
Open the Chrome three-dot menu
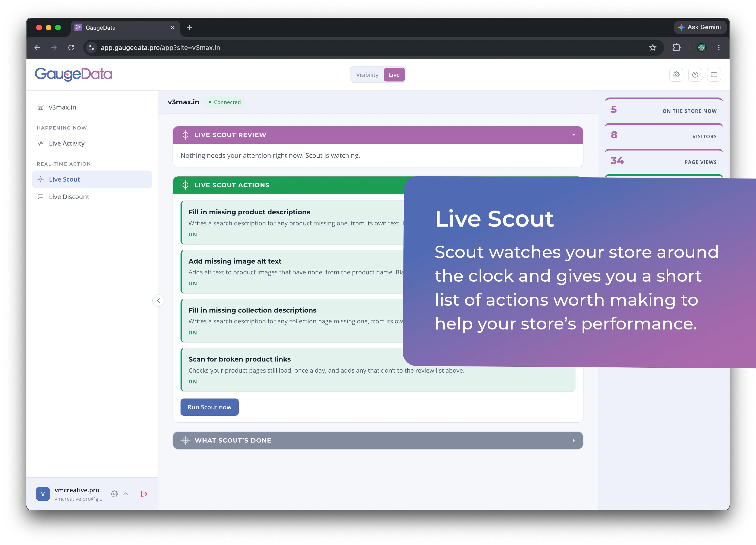click(x=719, y=48)
